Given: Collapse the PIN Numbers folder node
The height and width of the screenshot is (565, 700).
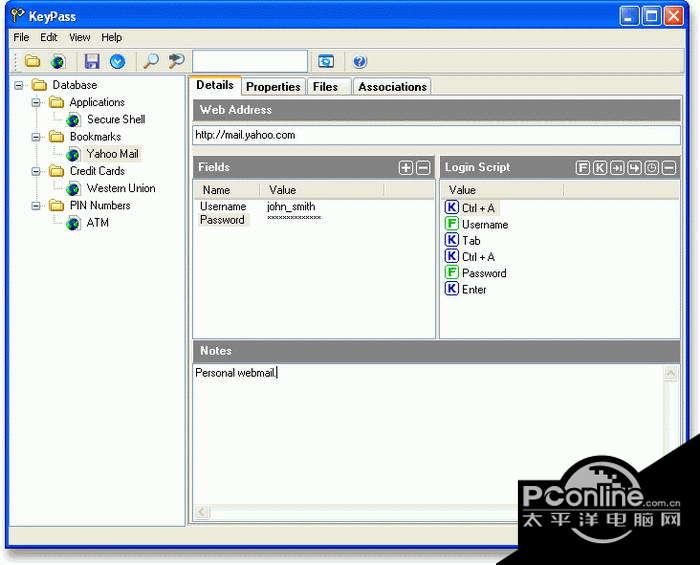Looking at the screenshot, I should tap(36, 206).
